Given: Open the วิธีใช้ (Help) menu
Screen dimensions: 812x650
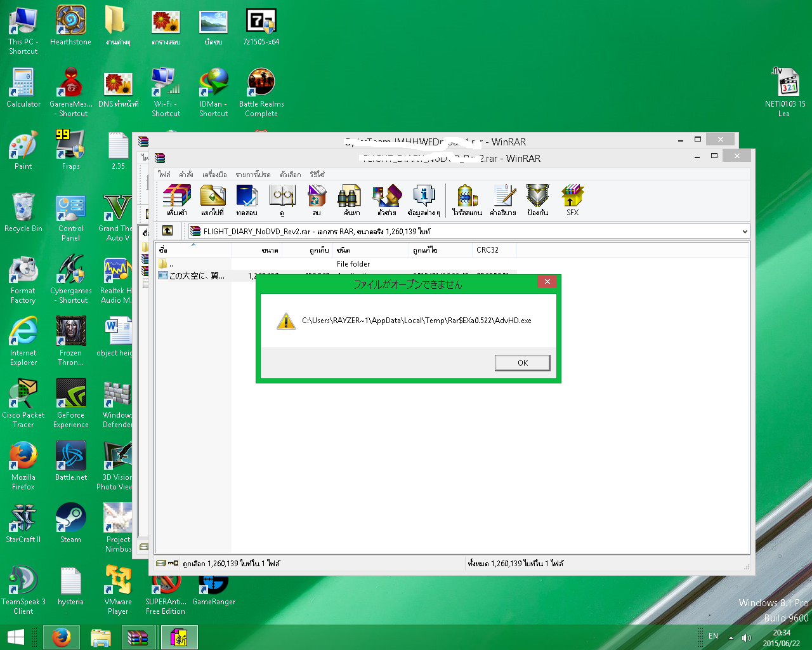Looking at the screenshot, I should [x=317, y=175].
